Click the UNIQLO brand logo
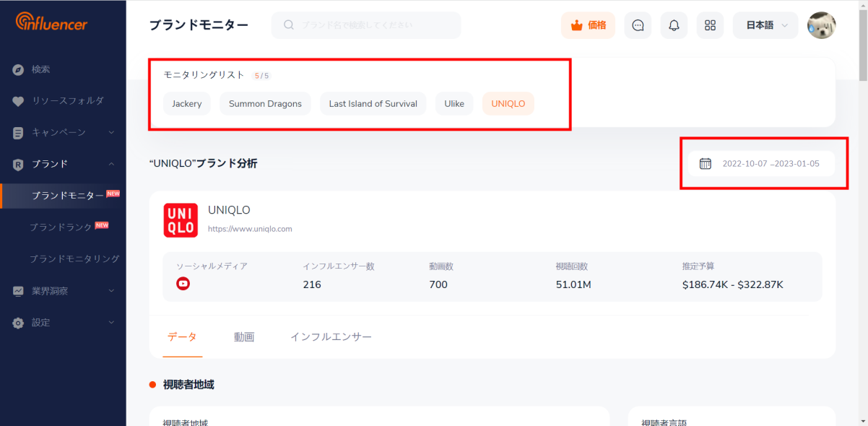 tap(181, 220)
